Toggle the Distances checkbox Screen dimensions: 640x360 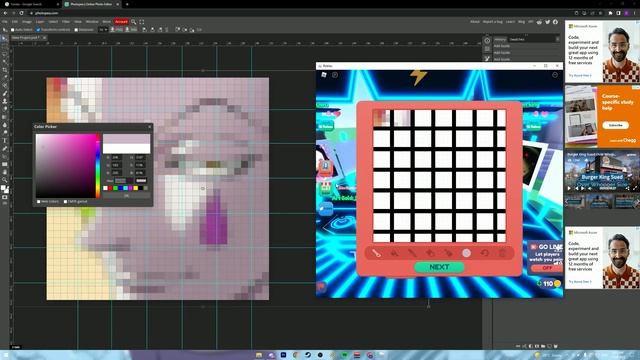(x=76, y=30)
